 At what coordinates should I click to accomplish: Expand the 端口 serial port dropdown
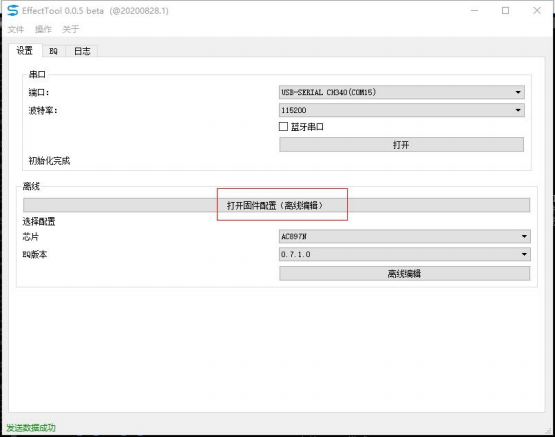coord(402,92)
